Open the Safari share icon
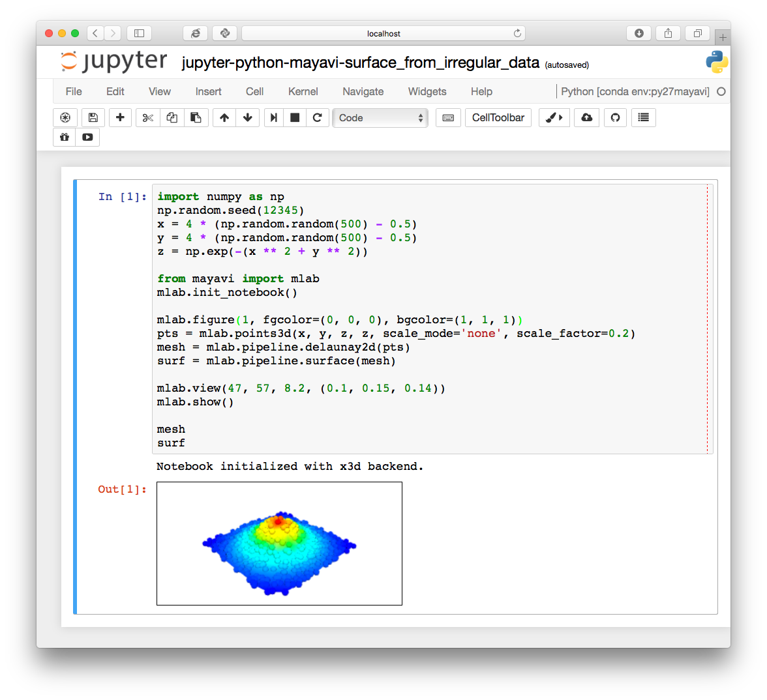Screen dimensions: 767x700 tap(668, 33)
